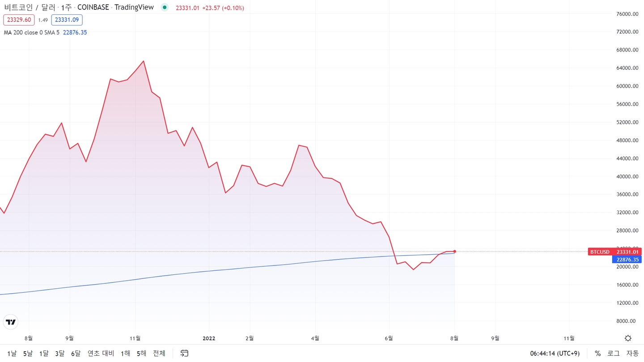Expand the MA 200 indicator legend
Viewport: 644px width, 362px height.
(x=31, y=33)
